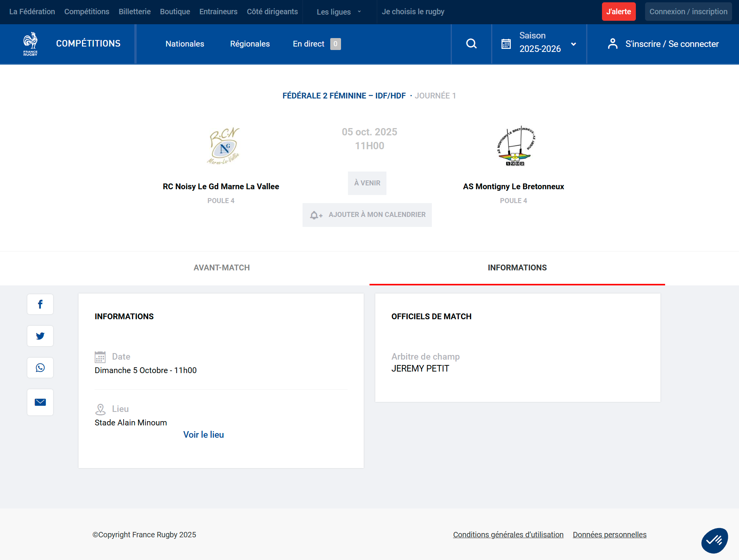This screenshot has width=739, height=560.
Task: Share match on Facebook
Action: coord(40,304)
